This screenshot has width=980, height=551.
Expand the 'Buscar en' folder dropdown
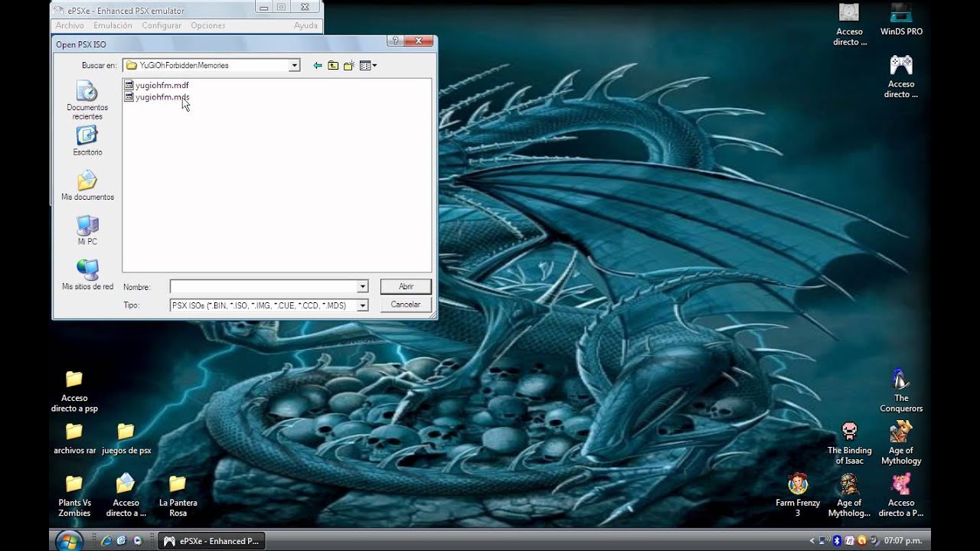294,66
